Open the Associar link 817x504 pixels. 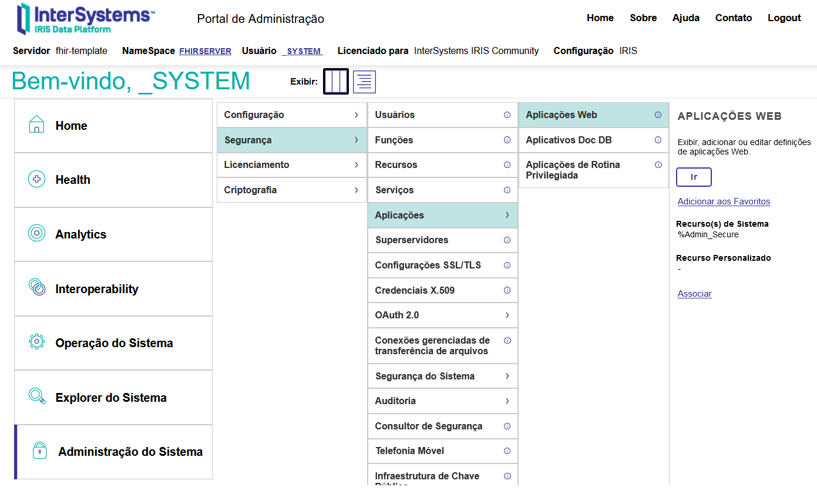[694, 294]
